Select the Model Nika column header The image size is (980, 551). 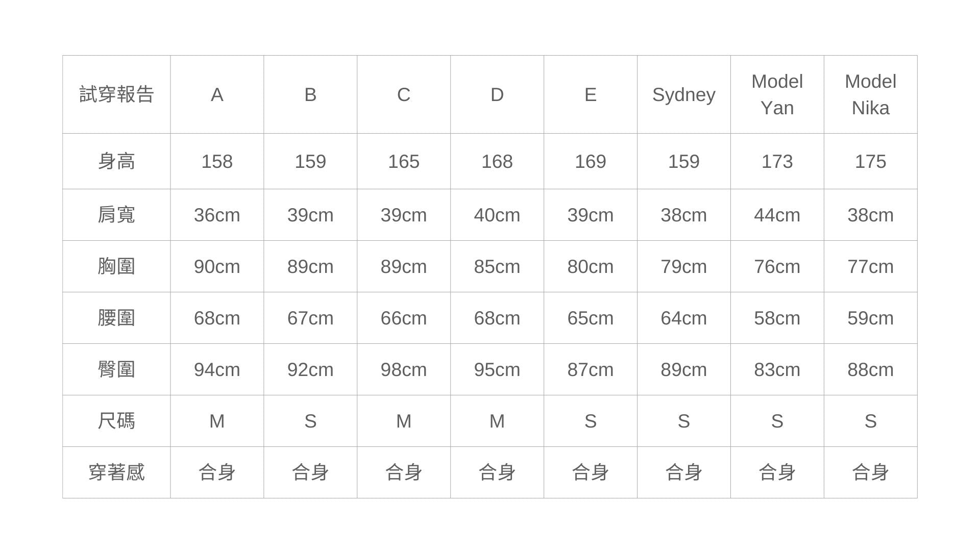pos(870,94)
